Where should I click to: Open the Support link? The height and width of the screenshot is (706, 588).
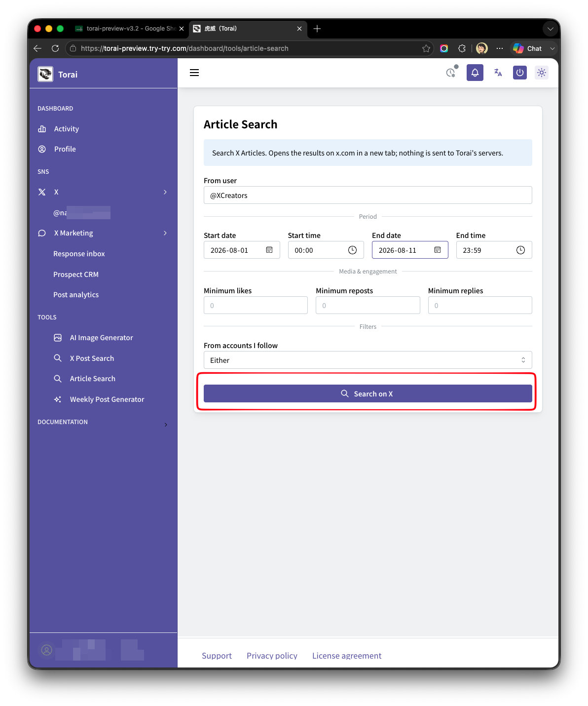(217, 656)
